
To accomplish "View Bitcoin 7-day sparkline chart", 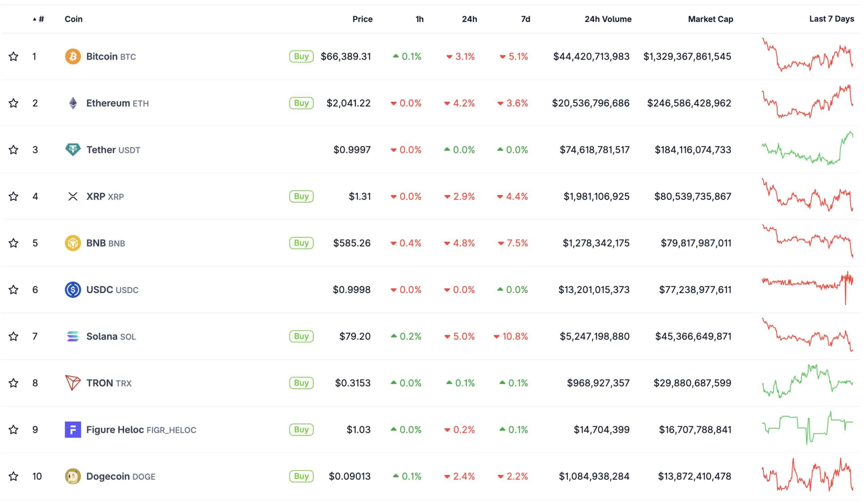I will 808,55.
